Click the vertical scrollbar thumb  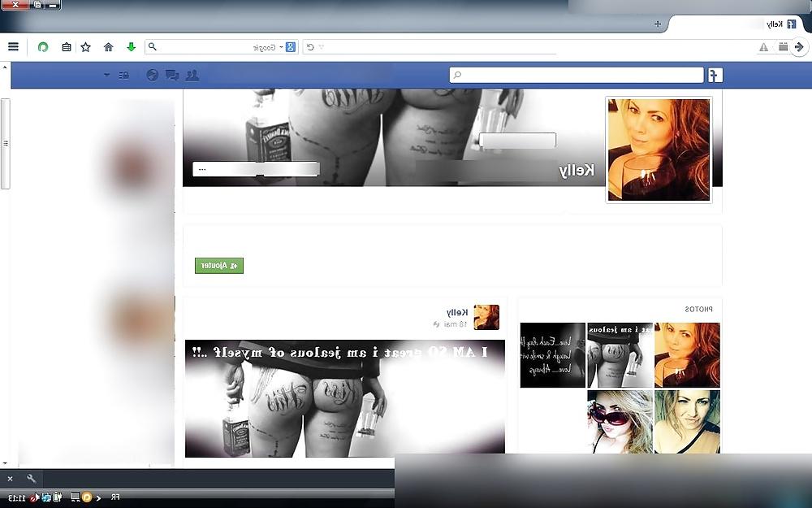click(5, 144)
